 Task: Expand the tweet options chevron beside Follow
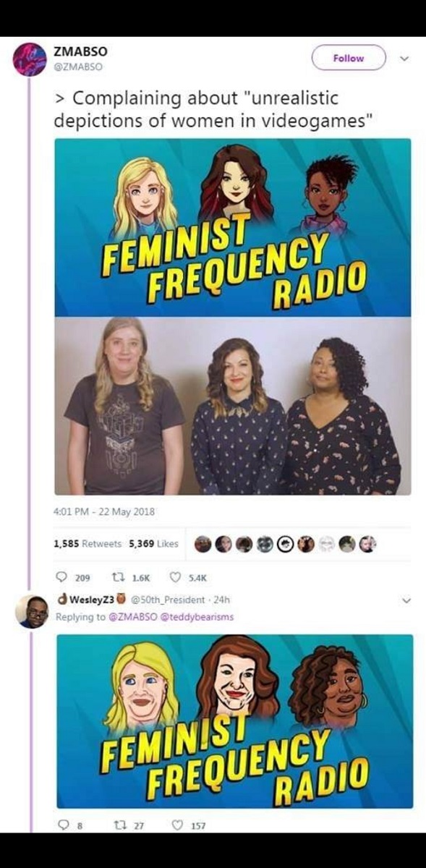click(x=404, y=59)
